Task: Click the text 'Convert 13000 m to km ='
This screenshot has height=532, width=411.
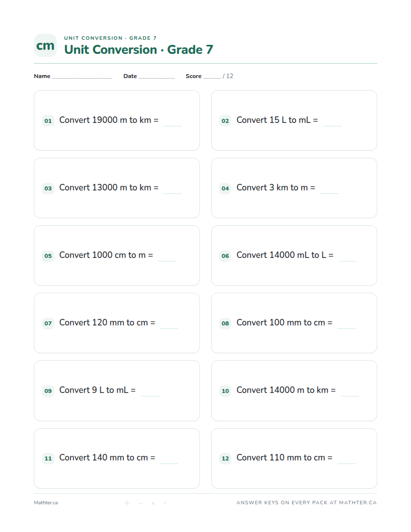Action: [x=109, y=187]
